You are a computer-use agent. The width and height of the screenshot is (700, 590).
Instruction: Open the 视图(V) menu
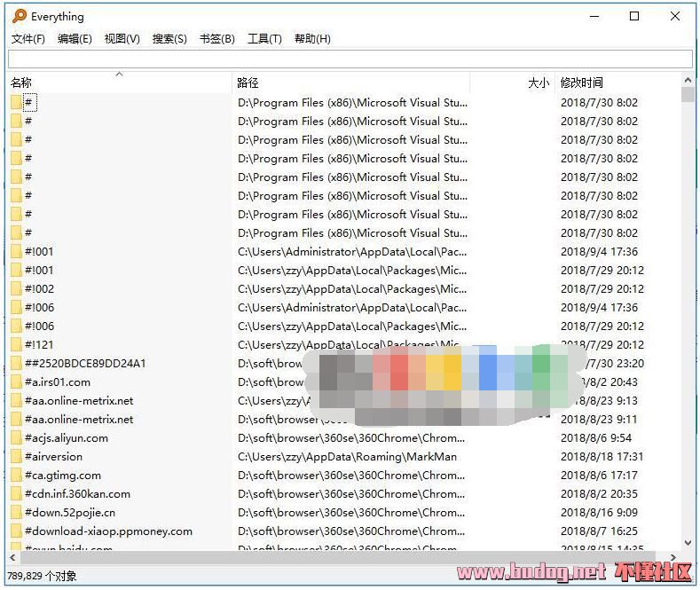[122, 39]
